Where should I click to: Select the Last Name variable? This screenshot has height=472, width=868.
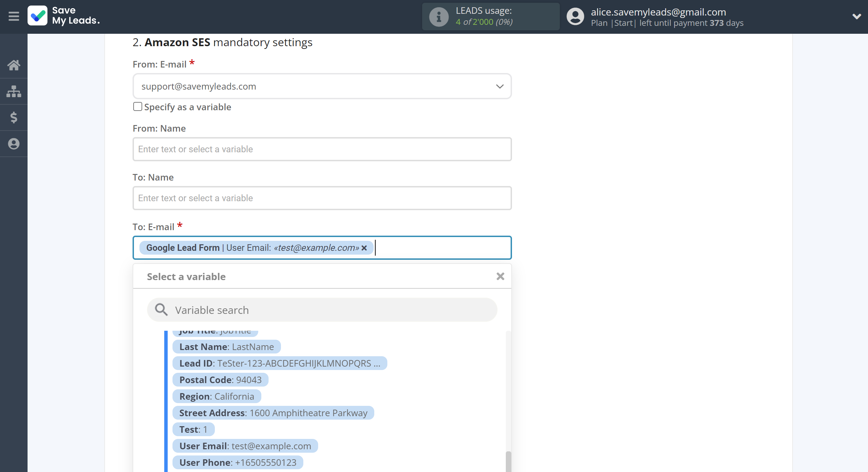coord(227,347)
